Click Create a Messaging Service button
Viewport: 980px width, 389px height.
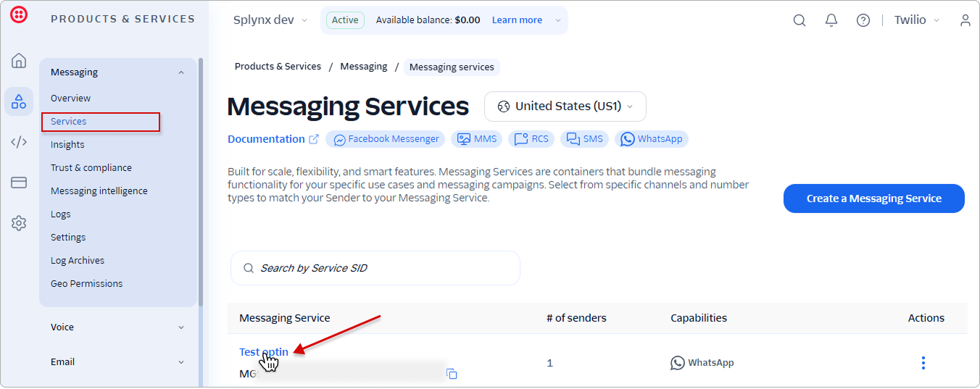pyautogui.click(x=874, y=198)
